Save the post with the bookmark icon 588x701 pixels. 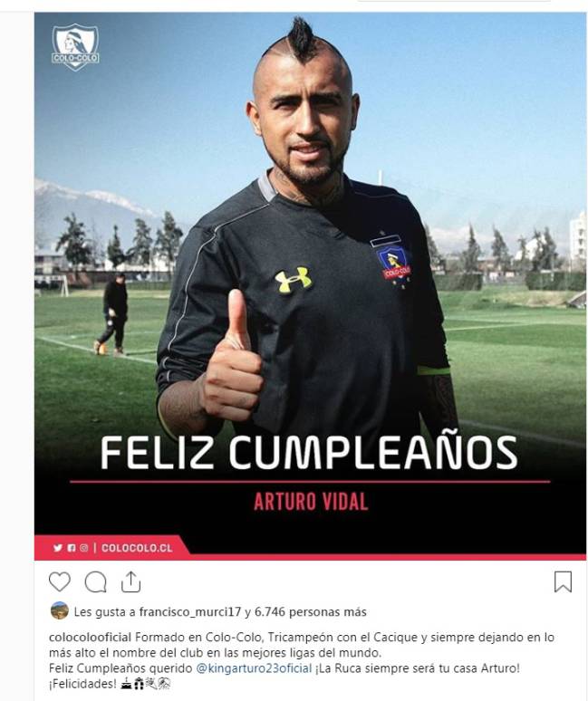563,581
